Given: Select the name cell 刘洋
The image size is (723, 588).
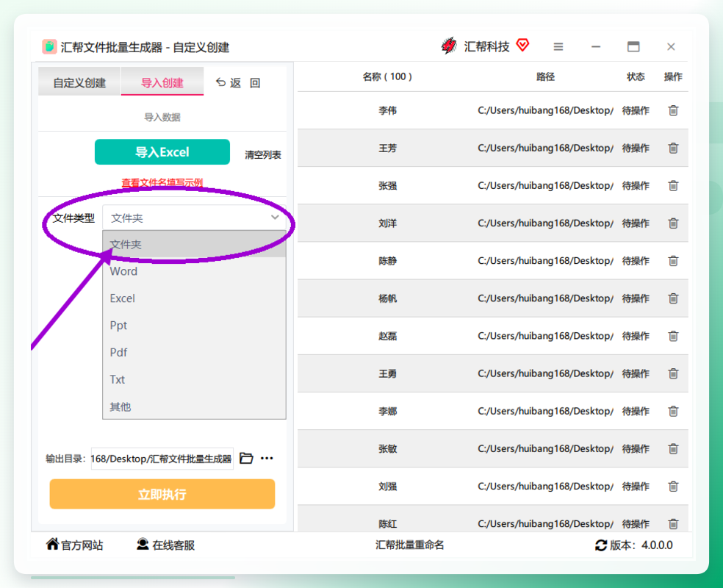Looking at the screenshot, I should 387,223.
